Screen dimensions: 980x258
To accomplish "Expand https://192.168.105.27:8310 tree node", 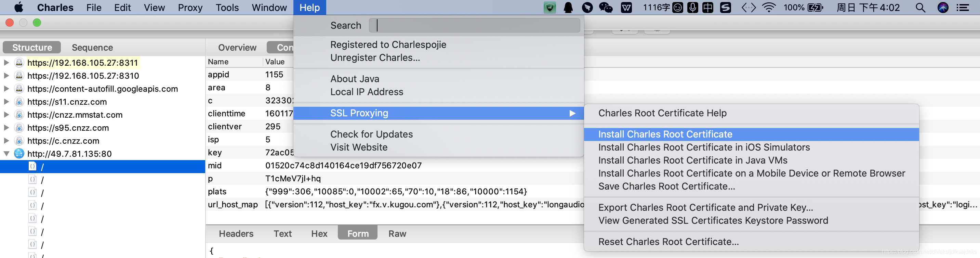I will [6, 75].
